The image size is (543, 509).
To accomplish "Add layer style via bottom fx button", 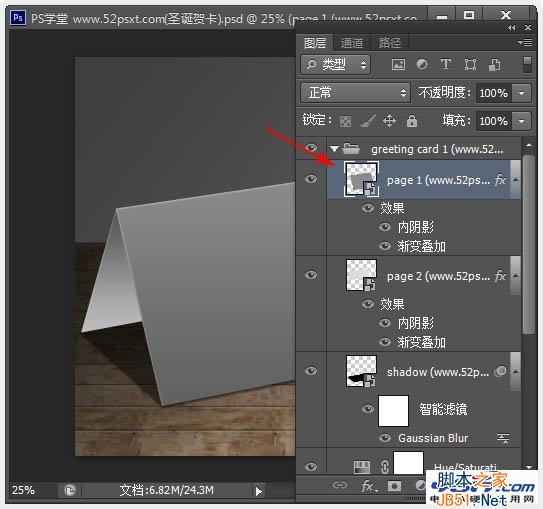I will pyautogui.click(x=369, y=486).
